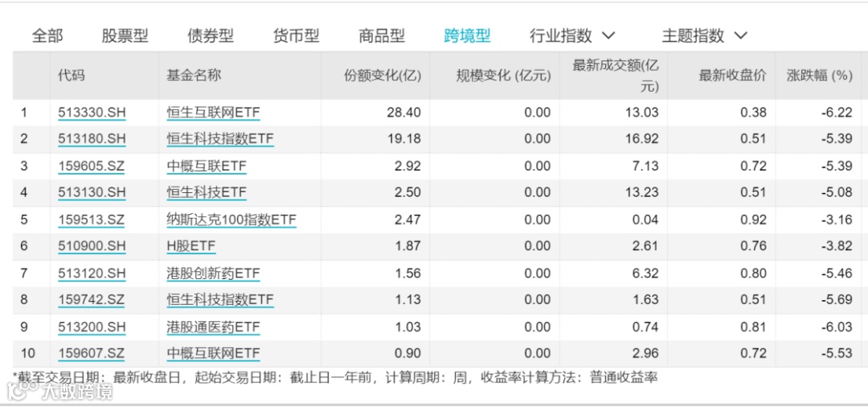Open fund code 513180.SH link
The height and width of the screenshot is (407, 868).
coord(92,138)
